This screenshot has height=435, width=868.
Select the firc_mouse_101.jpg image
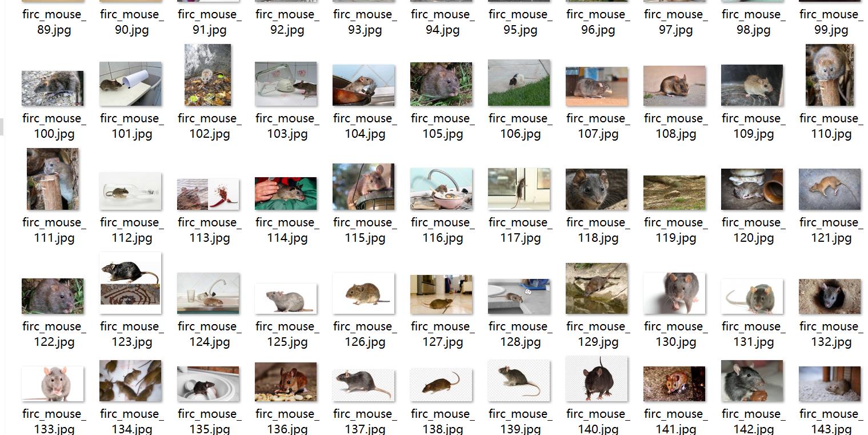coord(130,84)
